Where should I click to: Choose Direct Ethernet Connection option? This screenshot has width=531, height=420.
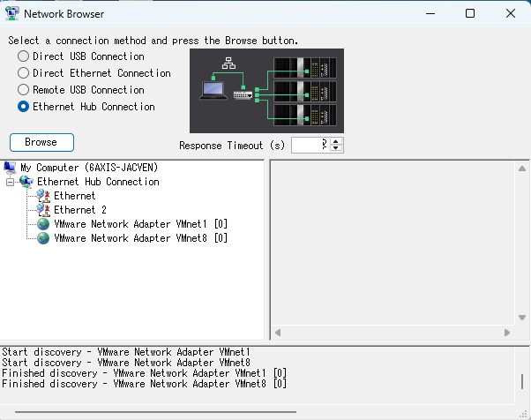[23, 73]
